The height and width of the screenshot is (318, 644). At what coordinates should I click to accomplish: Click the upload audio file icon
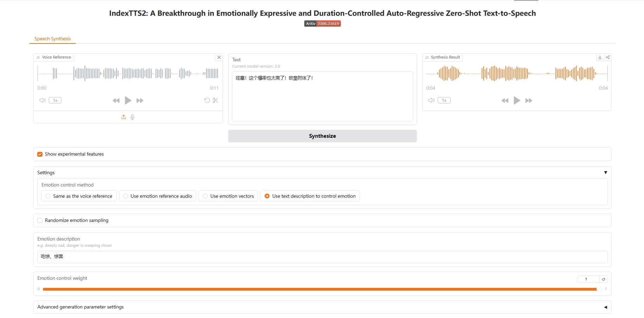click(x=124, y=117)
